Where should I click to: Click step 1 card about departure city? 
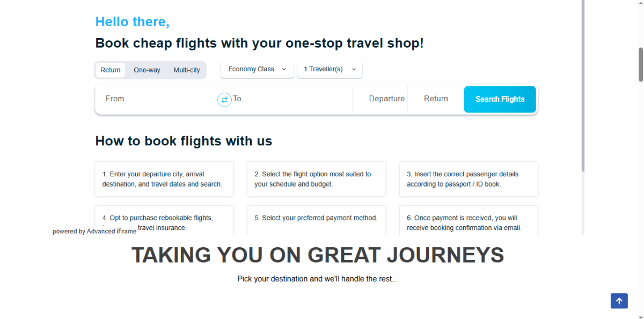(164, 179)
